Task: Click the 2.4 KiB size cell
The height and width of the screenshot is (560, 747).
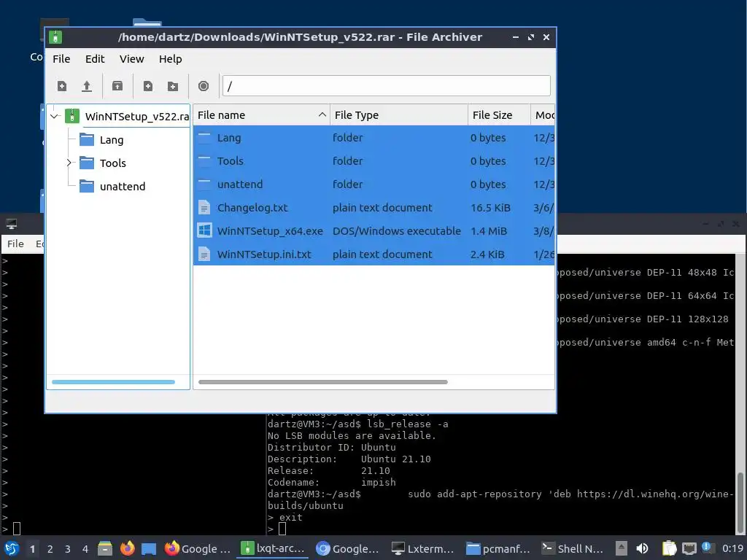Action: (487, 254)
